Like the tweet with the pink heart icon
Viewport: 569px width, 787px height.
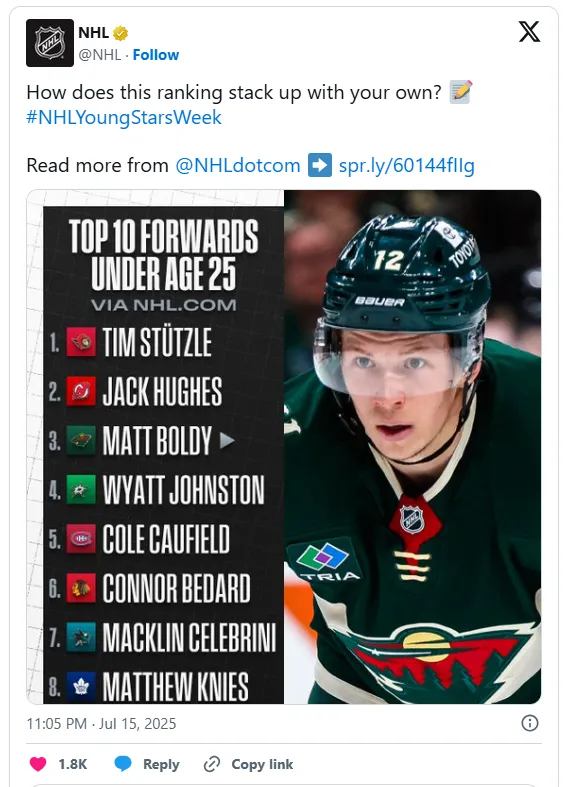point(38,764)
